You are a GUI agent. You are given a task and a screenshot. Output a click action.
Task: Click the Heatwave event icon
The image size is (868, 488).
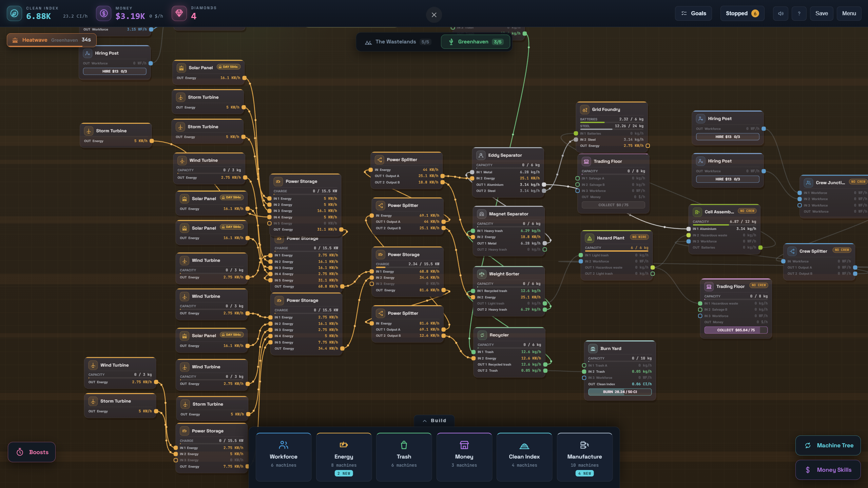[x=15, y=40]
